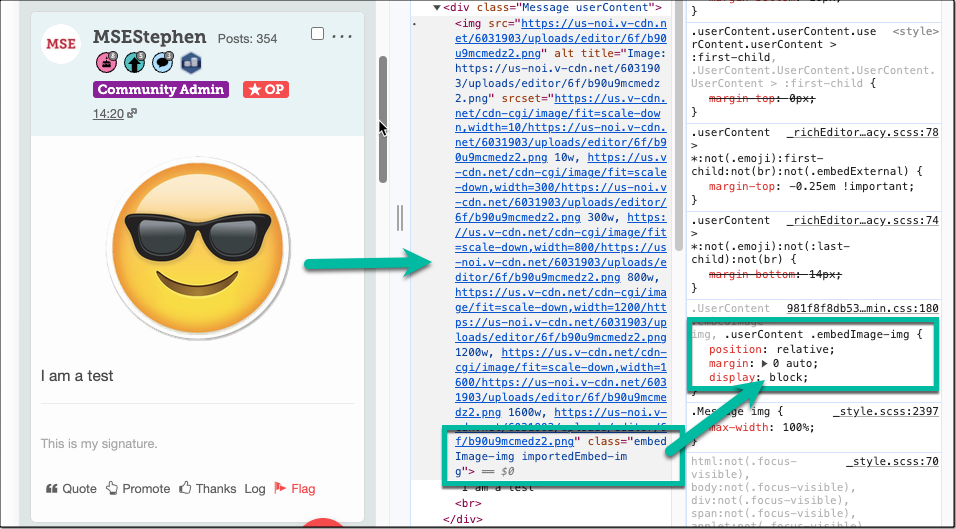Open the _richEditor…acy.scss:78 source link
The width and height of the screenshot is (956, 529).
point(862,133)
